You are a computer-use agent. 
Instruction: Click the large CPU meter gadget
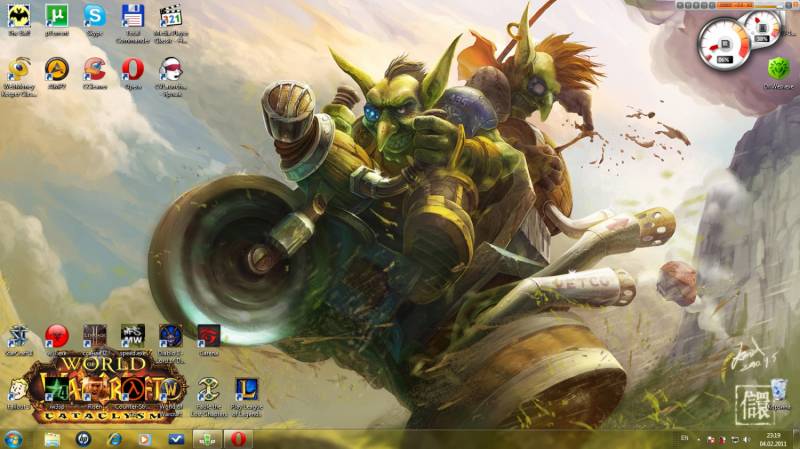coord(724,44)
